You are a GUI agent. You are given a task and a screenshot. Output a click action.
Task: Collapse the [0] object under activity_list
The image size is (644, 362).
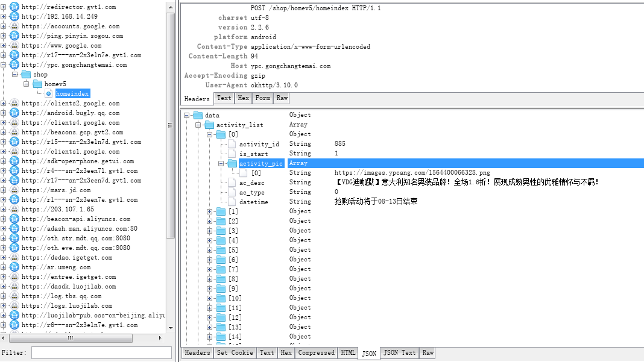click(209, 135)
